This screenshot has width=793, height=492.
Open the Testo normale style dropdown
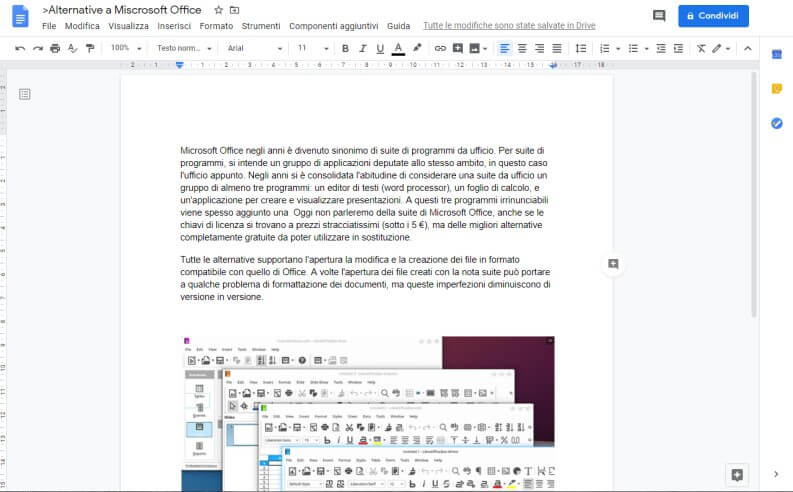[184, 48]
